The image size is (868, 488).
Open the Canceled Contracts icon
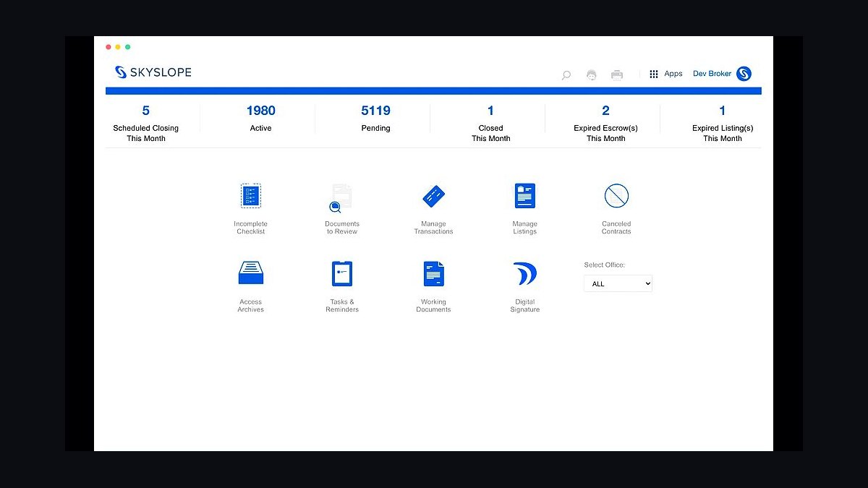click(x=616, y=196)
